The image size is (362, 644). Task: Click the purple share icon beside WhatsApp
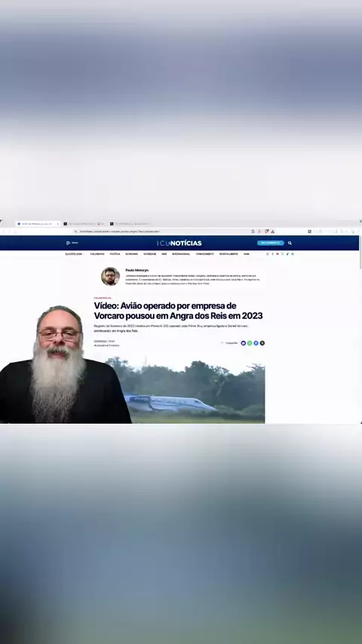pos(244,343)
